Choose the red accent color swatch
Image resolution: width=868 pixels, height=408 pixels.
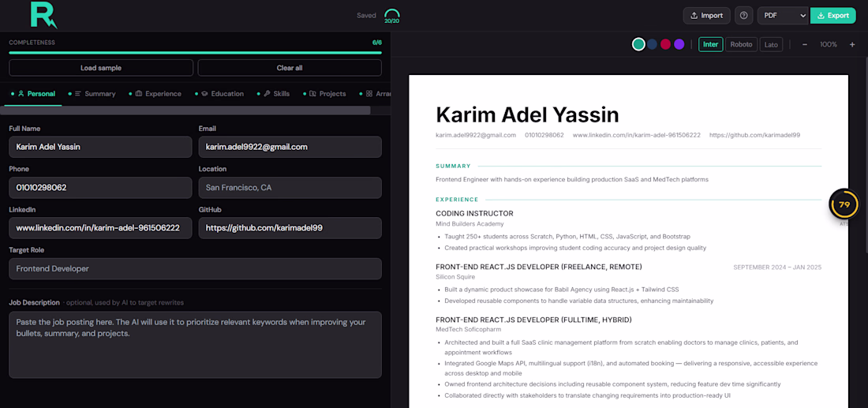pyautogui.click(x=665, y=44)
